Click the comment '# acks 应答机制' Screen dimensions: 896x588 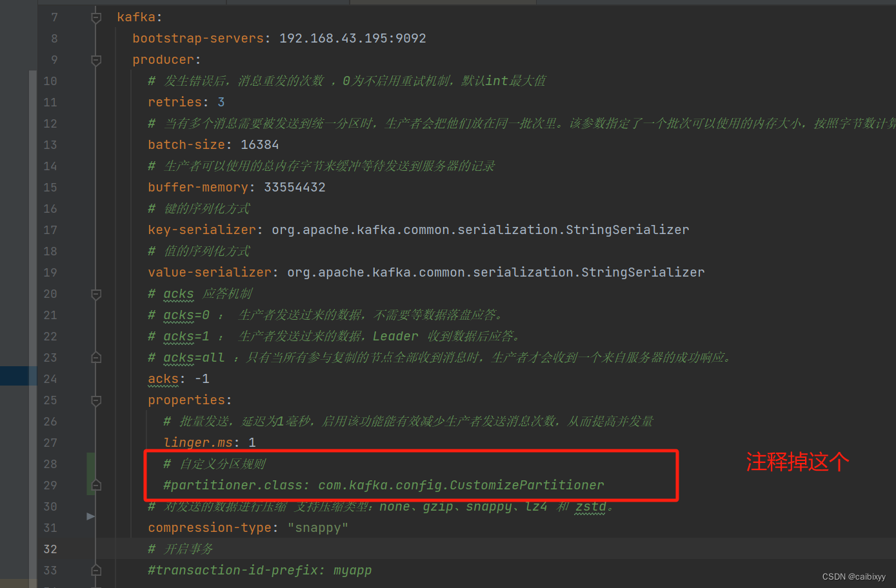200,294
